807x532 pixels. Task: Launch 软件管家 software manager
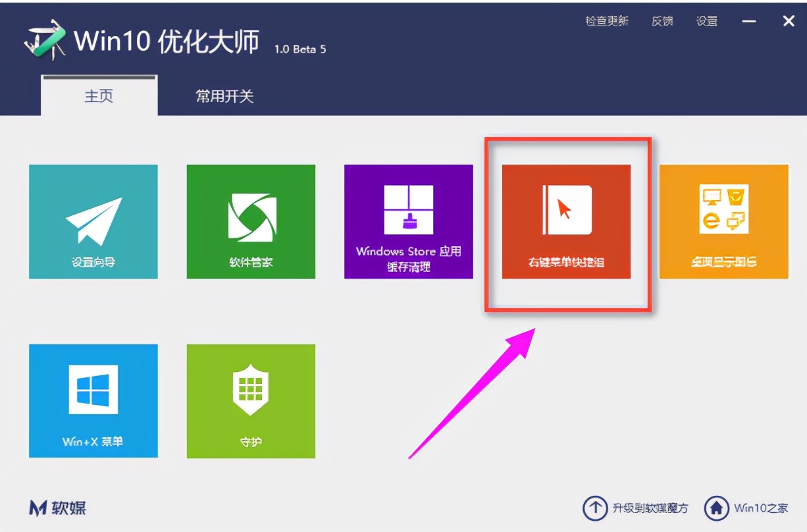pos(251,221)
